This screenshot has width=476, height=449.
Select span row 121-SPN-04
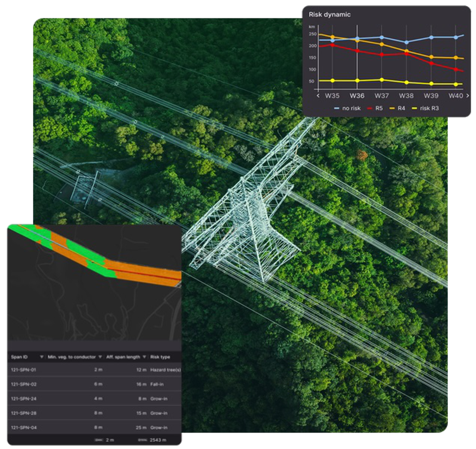94,428
